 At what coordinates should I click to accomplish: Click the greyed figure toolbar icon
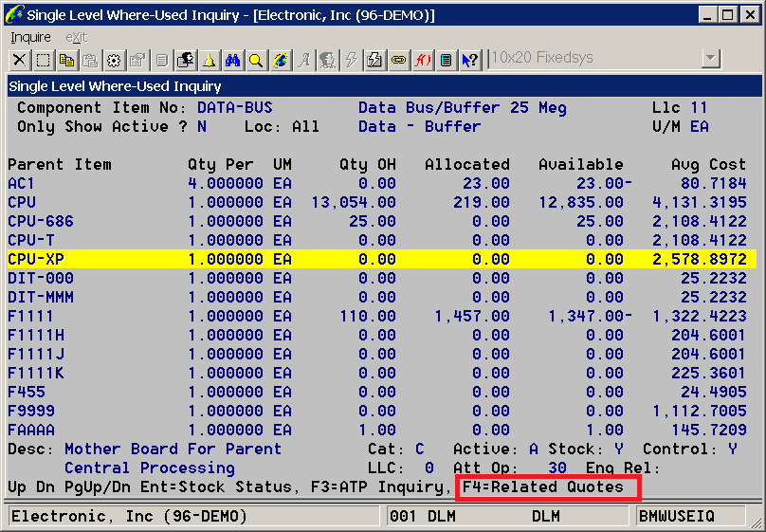(x=327, y=60)
